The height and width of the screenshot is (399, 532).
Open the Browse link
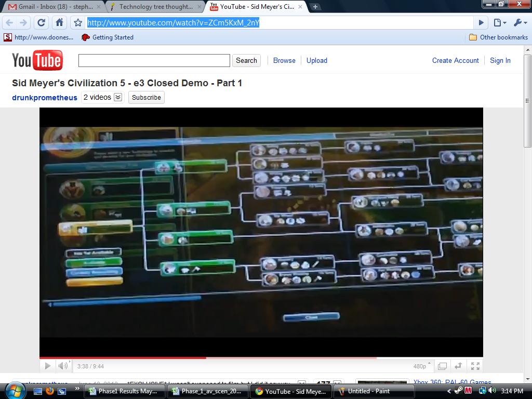pos(284,60)
